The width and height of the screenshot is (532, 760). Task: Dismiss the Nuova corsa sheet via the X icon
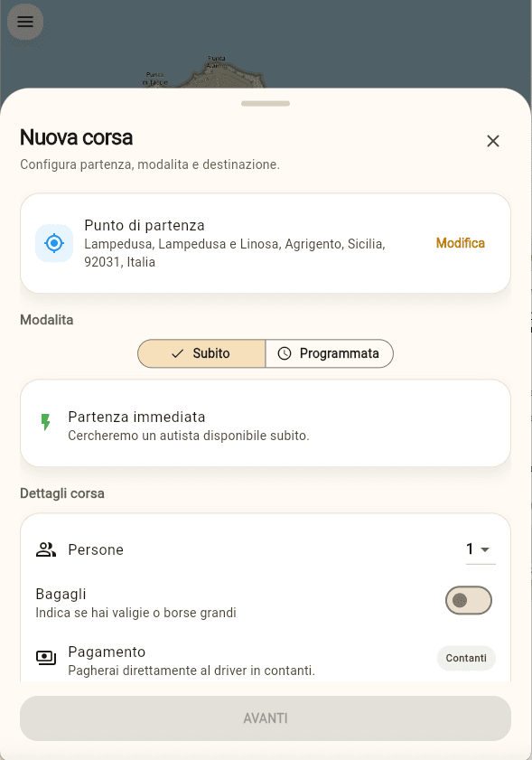point(493,141)
